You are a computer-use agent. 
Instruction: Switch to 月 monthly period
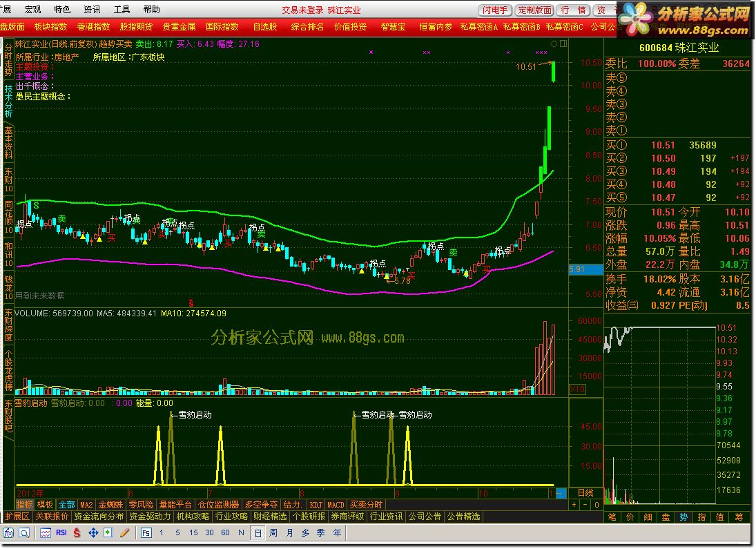tap(289, 532)
